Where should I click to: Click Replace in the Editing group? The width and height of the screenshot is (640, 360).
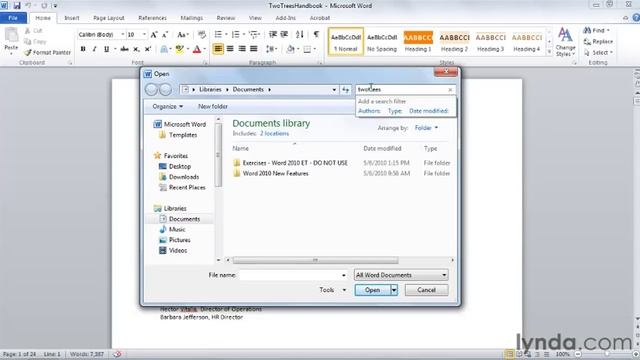(x=598, y=42)
